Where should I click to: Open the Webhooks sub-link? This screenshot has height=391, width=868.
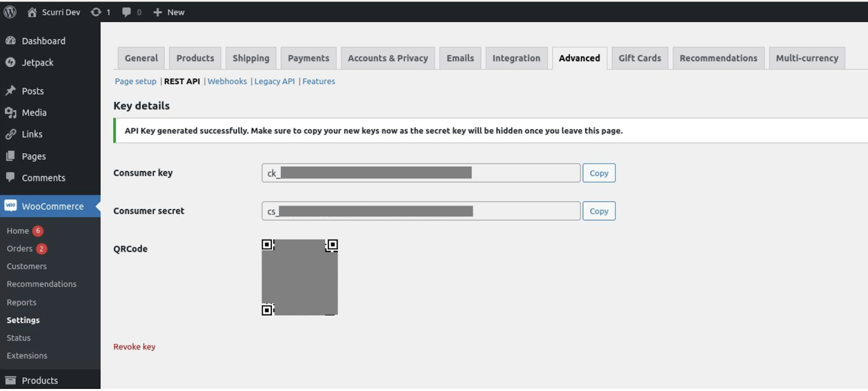227,81
